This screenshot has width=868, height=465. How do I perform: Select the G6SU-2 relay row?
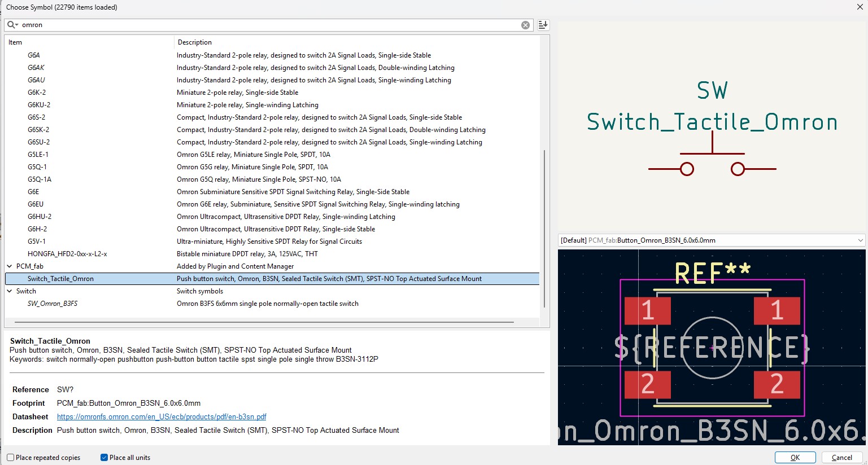click(272, 142)
